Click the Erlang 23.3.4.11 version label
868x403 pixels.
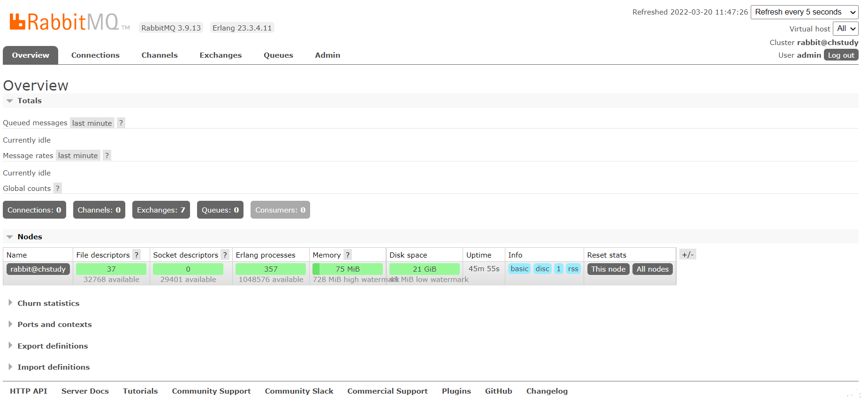click(x=242, y=28)
